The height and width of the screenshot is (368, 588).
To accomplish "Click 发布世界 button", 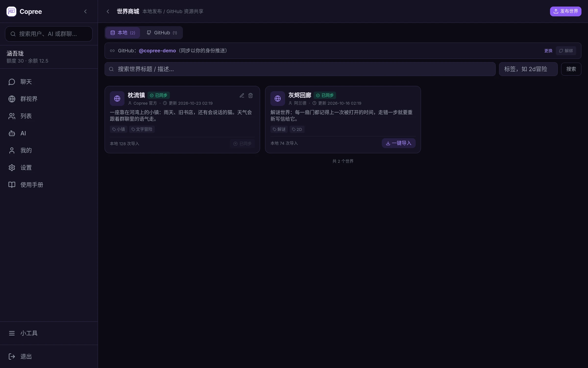I will pyautogui.click(x=565, y=11).
